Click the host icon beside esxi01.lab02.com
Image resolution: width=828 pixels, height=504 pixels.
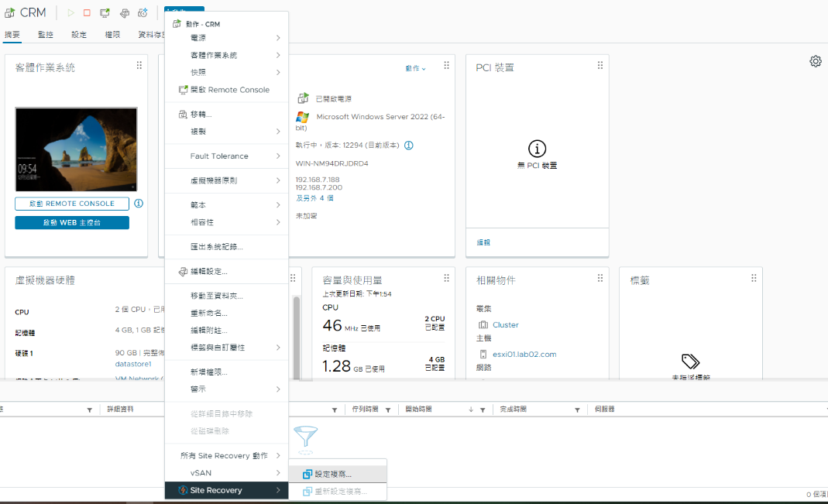coord(483,355)
